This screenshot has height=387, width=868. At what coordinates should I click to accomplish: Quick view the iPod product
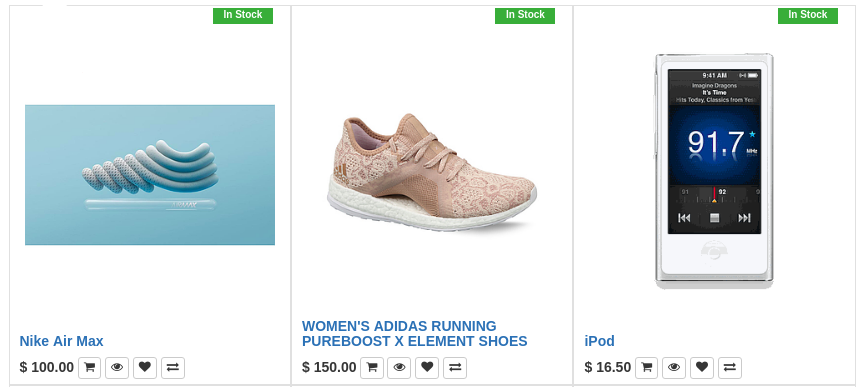674,368
